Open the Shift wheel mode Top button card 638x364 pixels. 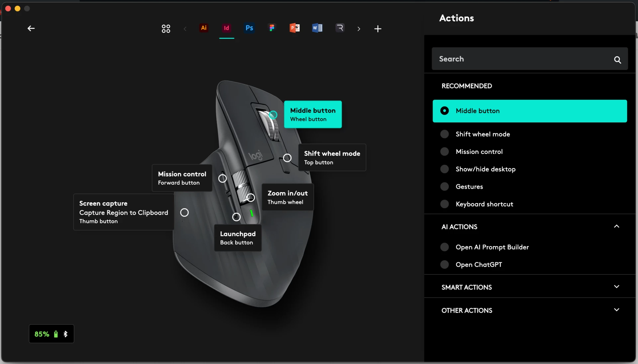pos(332,157)
